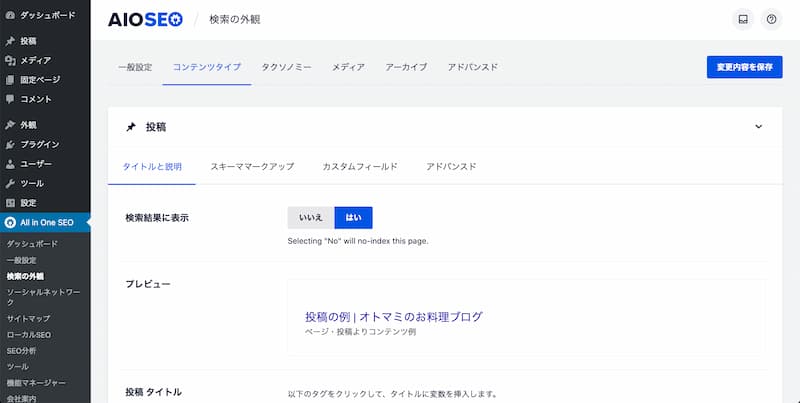Click the プレビュー label

tap(148, 284)
